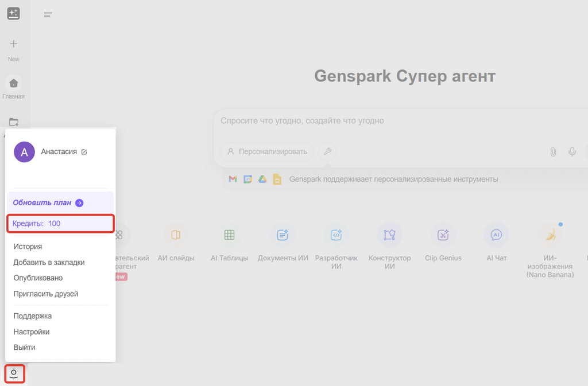Viewport: 588px width, 386px height.
Task: Open Конструктор ИИ tool icon
Action: point(390,235)
